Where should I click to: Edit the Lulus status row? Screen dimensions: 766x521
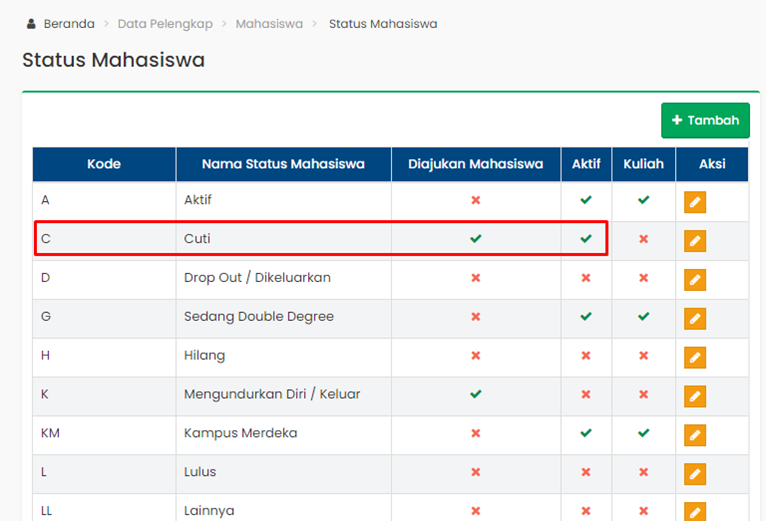(695, 474)
